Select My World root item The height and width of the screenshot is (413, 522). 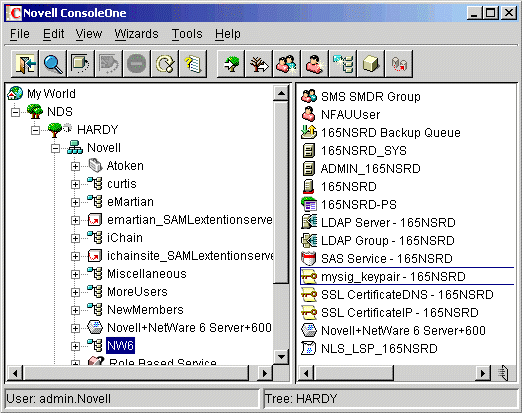pyautogui.click(x=42, y=94)
